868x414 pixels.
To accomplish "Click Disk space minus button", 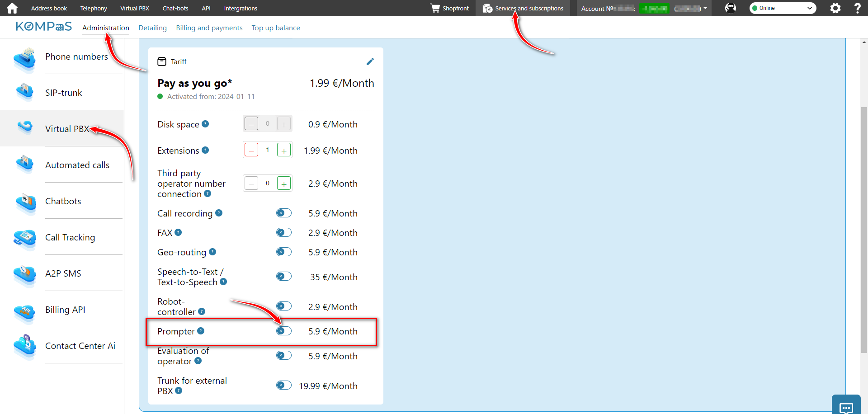I will tap(251, 124).
